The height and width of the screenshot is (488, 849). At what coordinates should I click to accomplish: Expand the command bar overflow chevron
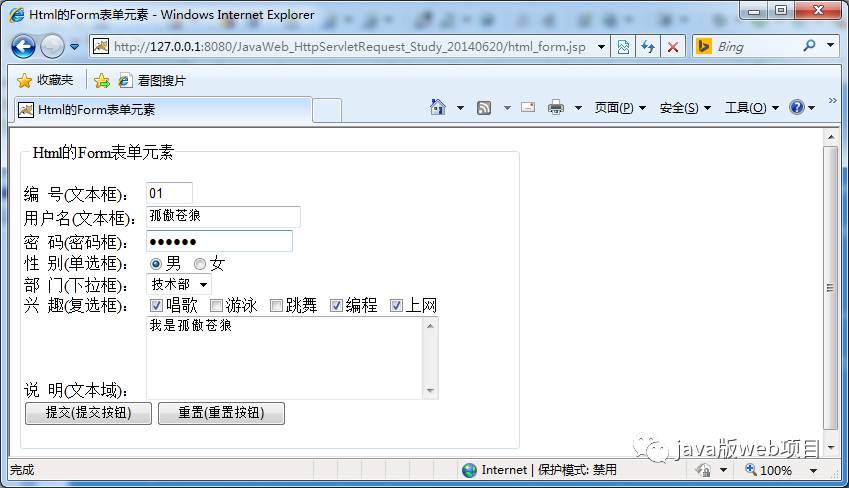pos(833,101)
